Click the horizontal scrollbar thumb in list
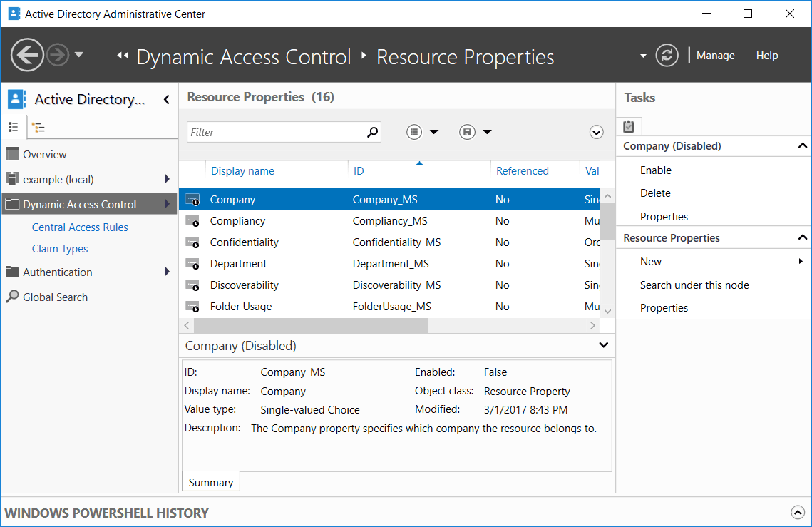Screen dimensions: 812x527 pos(312,325)
